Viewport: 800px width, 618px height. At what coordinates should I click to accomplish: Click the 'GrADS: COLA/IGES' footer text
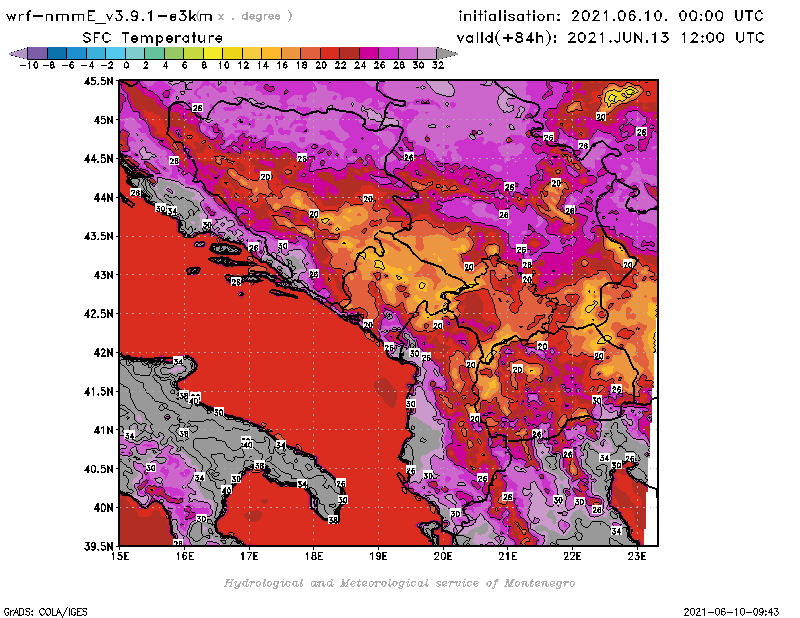[x=45, y=612]
